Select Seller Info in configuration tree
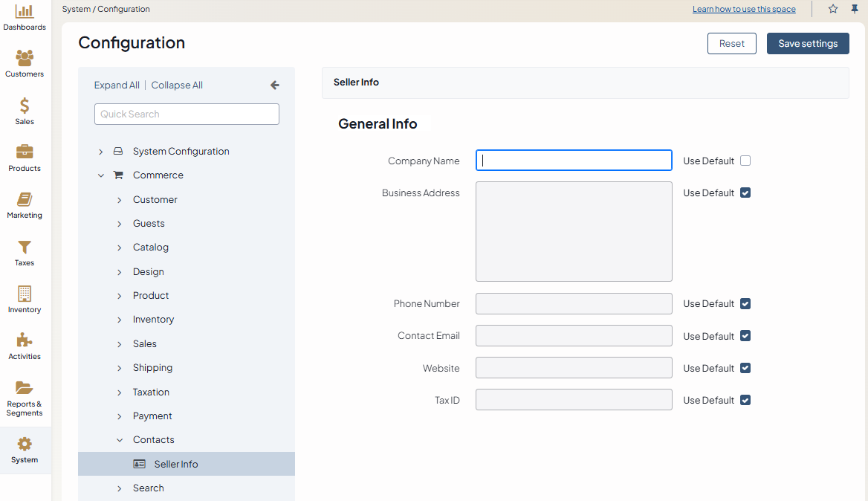868x501 pixels. (176, 464)
